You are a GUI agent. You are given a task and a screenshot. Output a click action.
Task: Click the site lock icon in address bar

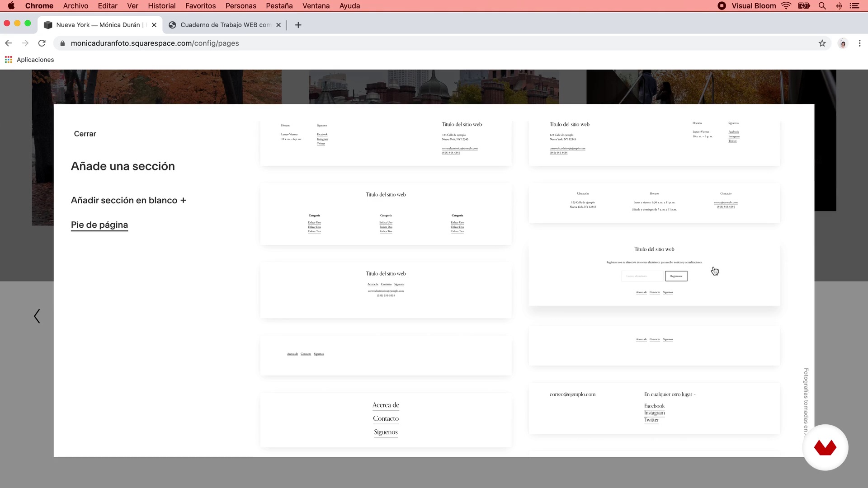62,43
